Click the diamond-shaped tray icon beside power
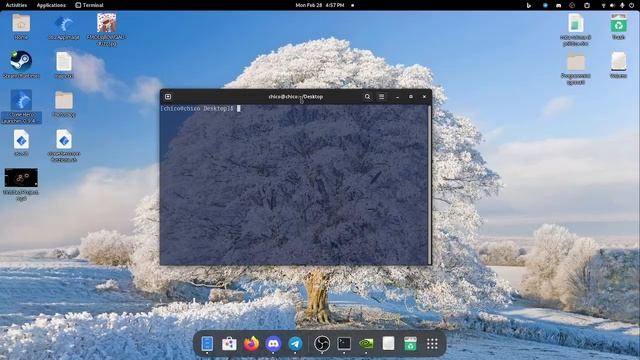The image size is (640, 360). (622, 5)
